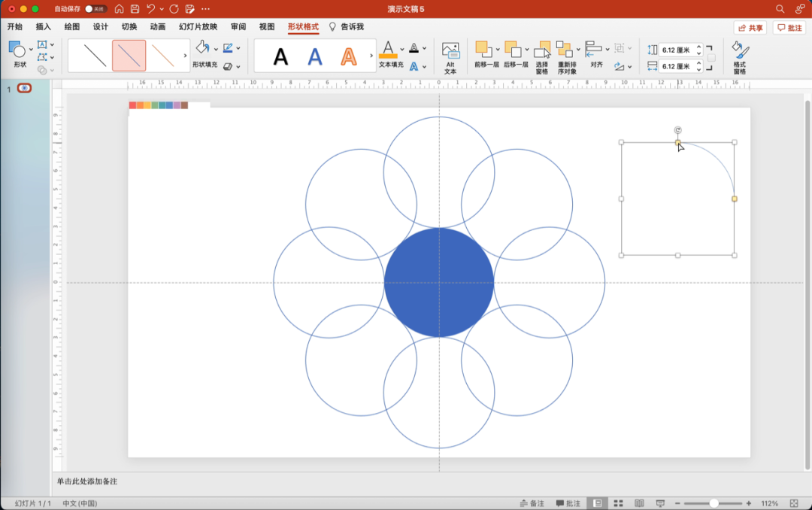Open the 文本填充 dropdown arrow
Viewport: 812px width, 510px height.
coord(402,50)
